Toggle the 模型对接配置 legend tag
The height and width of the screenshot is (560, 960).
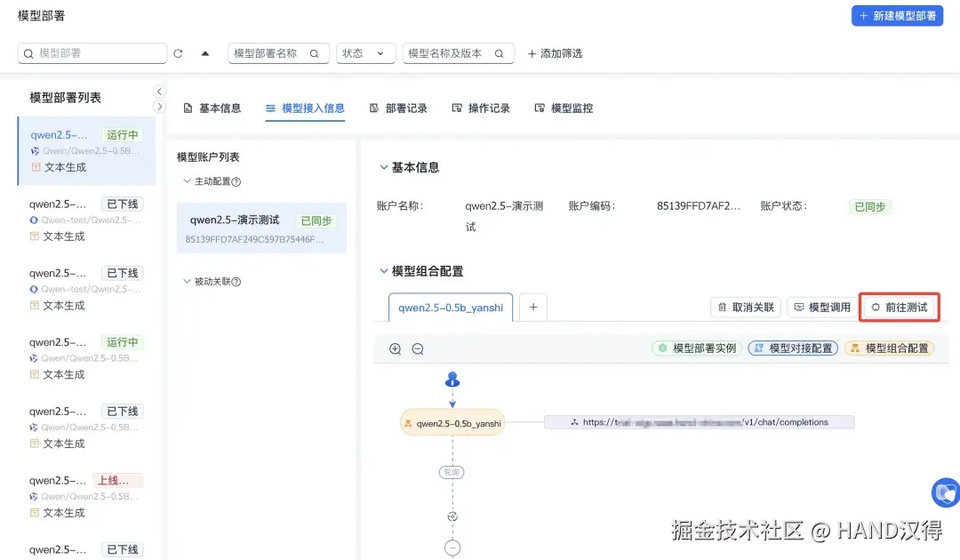pyautogui.click(x=793, y=348)
